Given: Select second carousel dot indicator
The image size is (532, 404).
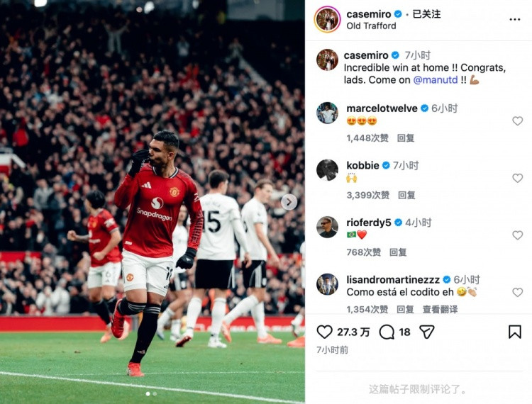Looking at the screenshot, I should click(x=155, y=394).
